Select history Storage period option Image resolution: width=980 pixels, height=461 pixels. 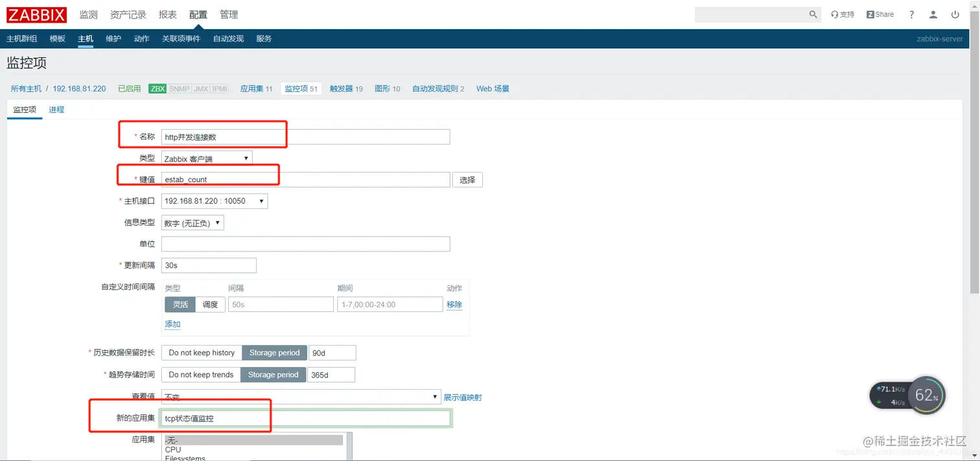click(275, 353)
